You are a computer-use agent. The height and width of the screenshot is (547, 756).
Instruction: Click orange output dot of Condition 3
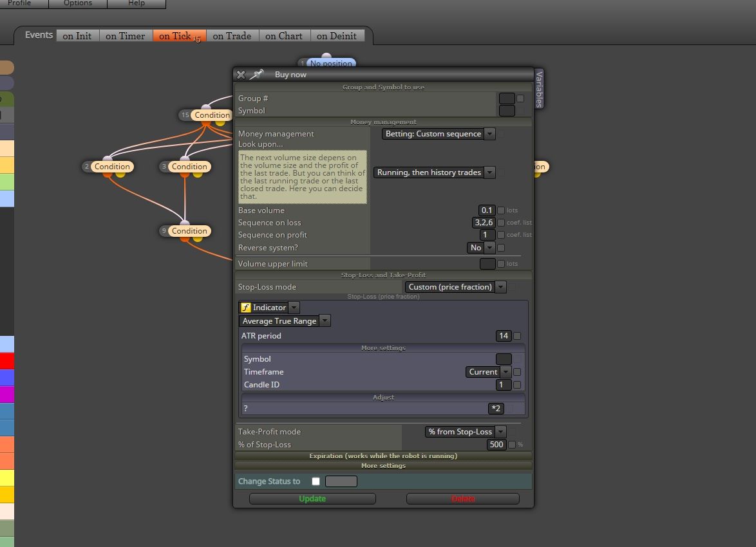185,174
